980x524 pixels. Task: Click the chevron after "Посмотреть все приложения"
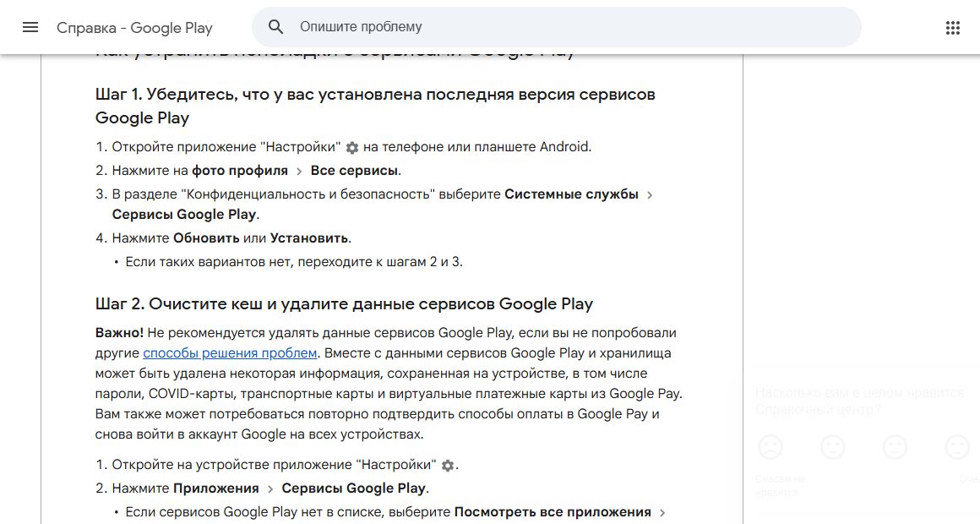pyautogui.click(x=662, y=513)
